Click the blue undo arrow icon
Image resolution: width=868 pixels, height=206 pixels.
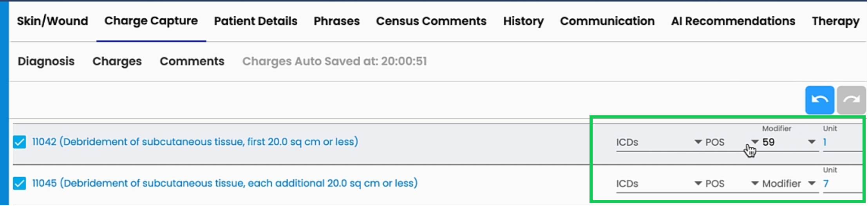[819, 100]
